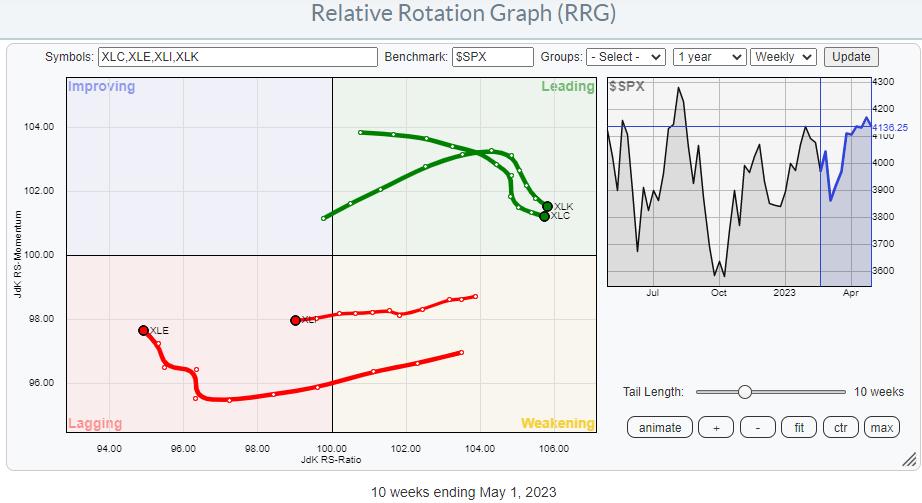Viewport: 922px width, 503px height.
Task: Click the fit button
Action: coord(799,427)
